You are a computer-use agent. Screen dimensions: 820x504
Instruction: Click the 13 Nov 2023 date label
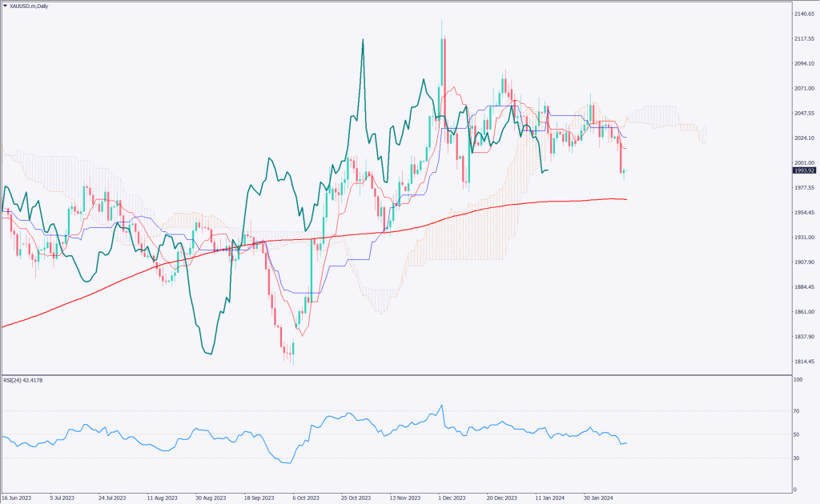pyautogui.click(x=405, y=496)
